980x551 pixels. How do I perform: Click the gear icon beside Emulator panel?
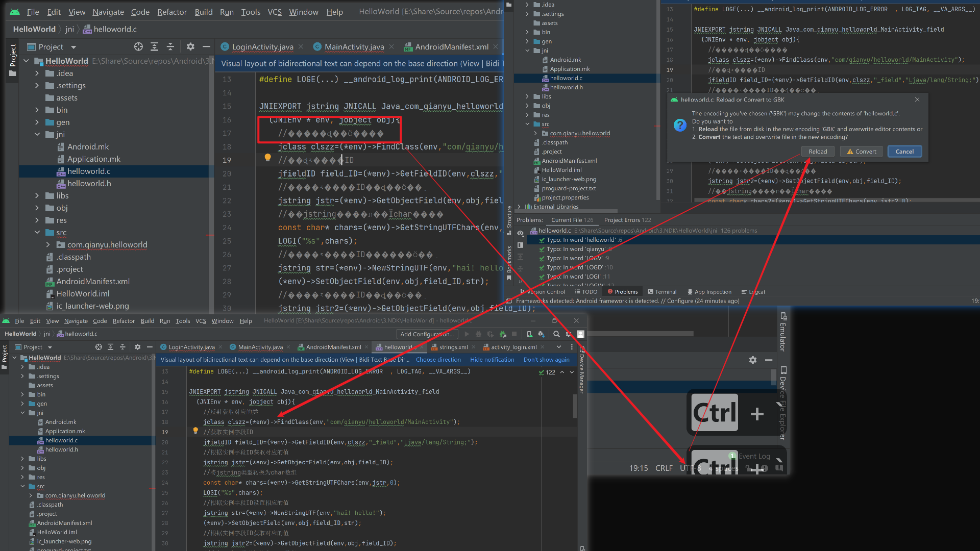[752, 360]
